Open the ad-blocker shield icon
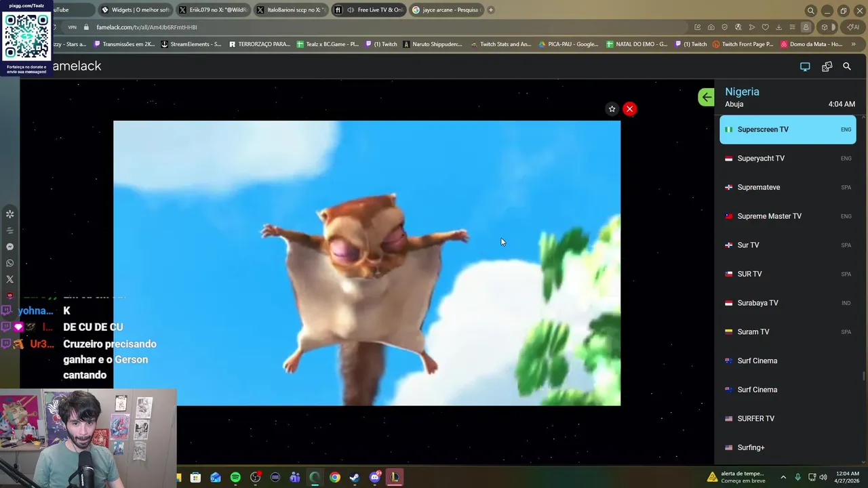The width and height of the screenshot is (868, 488). 724,27
